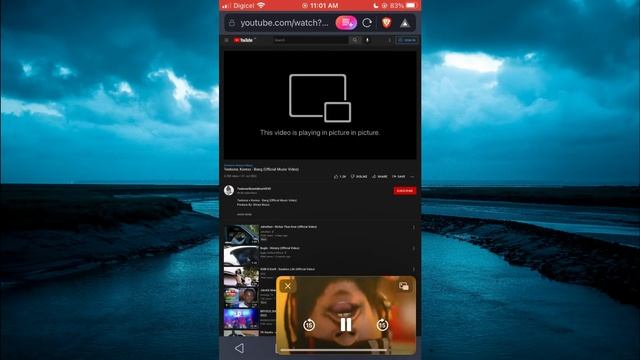Click the YouTube search magnifier button
The image size is (640, 360).
point(355,40)
